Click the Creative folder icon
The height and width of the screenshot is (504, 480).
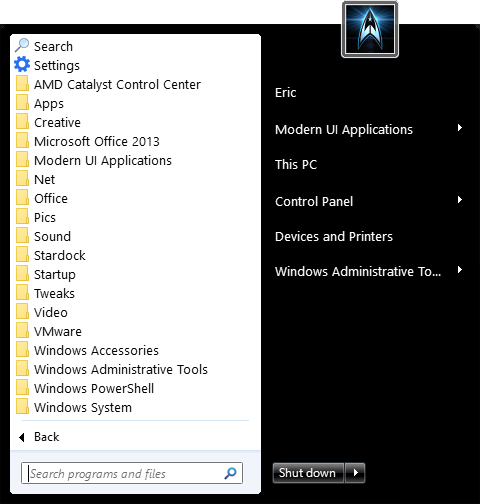coord(22,121)
